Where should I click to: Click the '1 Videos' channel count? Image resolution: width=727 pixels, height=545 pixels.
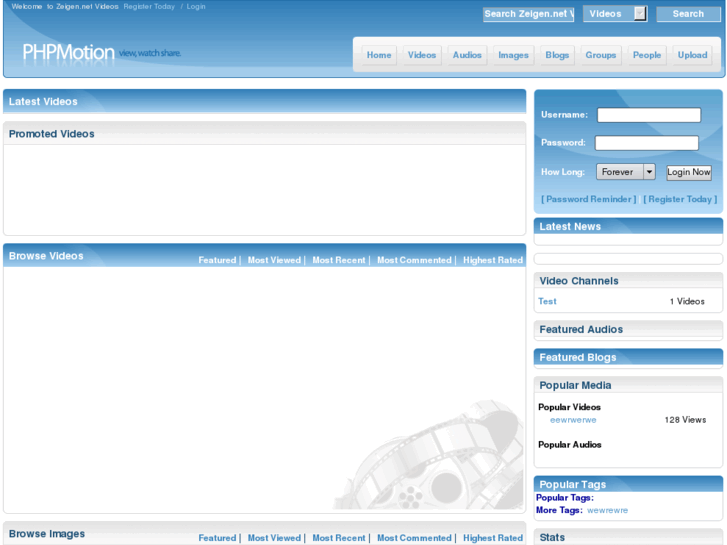tap(687, 301)
